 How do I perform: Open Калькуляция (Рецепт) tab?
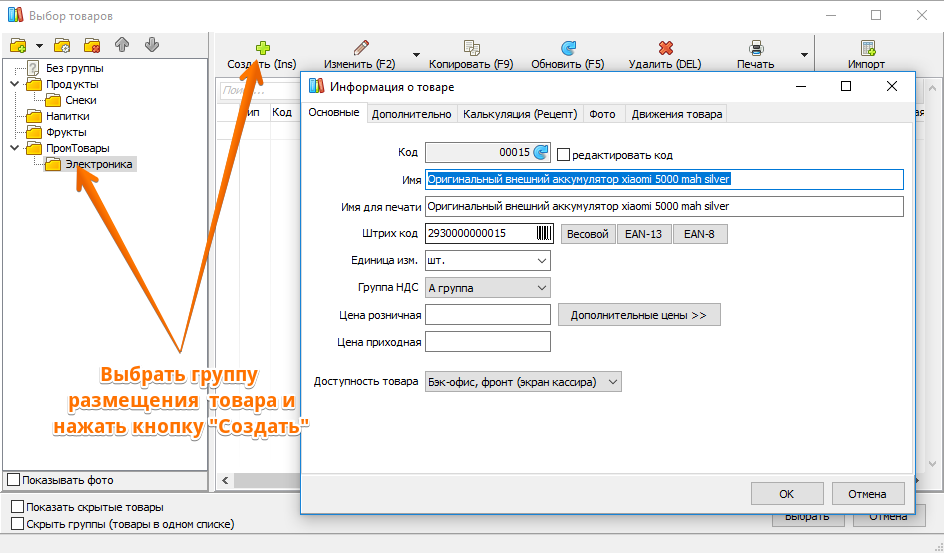520,114
